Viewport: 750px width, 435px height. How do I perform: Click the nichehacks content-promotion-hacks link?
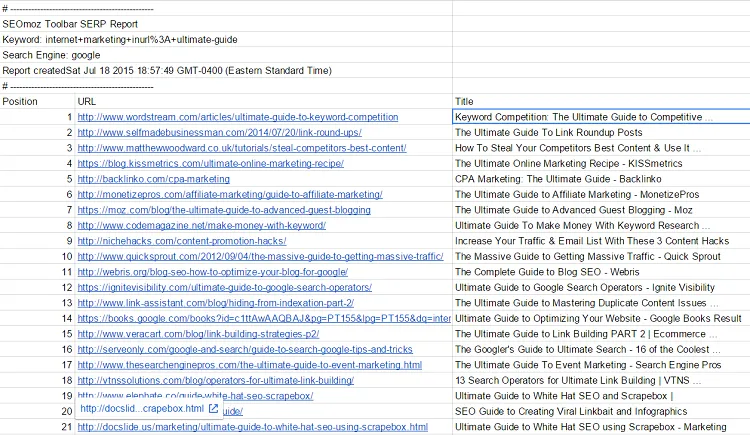click(x=182, y=241)
